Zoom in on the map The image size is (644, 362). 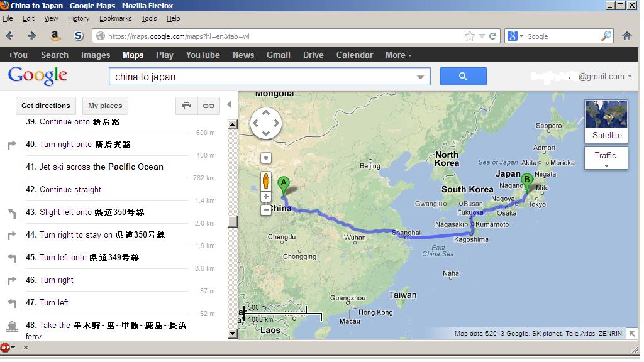(x=266, y=197)
